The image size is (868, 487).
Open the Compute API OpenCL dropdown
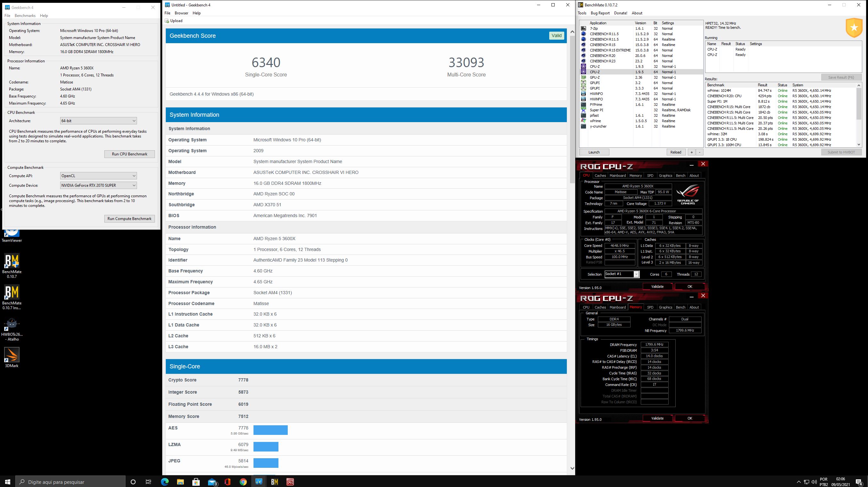click(x=98, y=176)
